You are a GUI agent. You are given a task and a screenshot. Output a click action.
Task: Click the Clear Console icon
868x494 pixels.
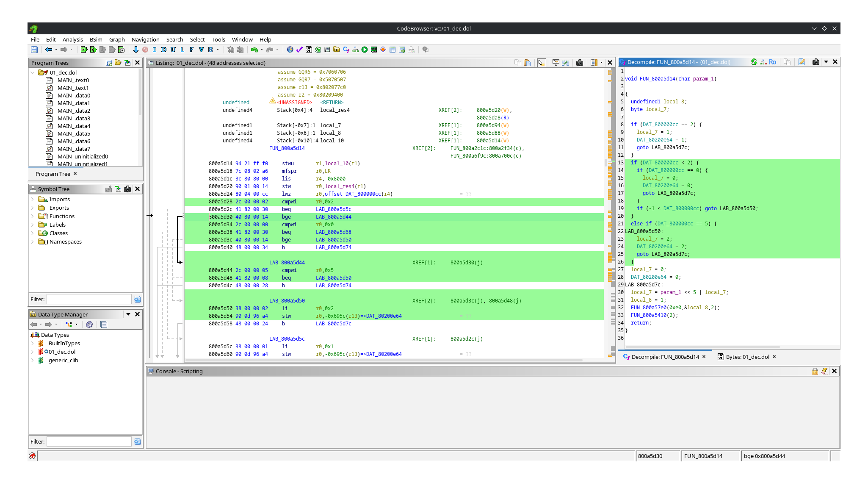click(x=824, y=371)
